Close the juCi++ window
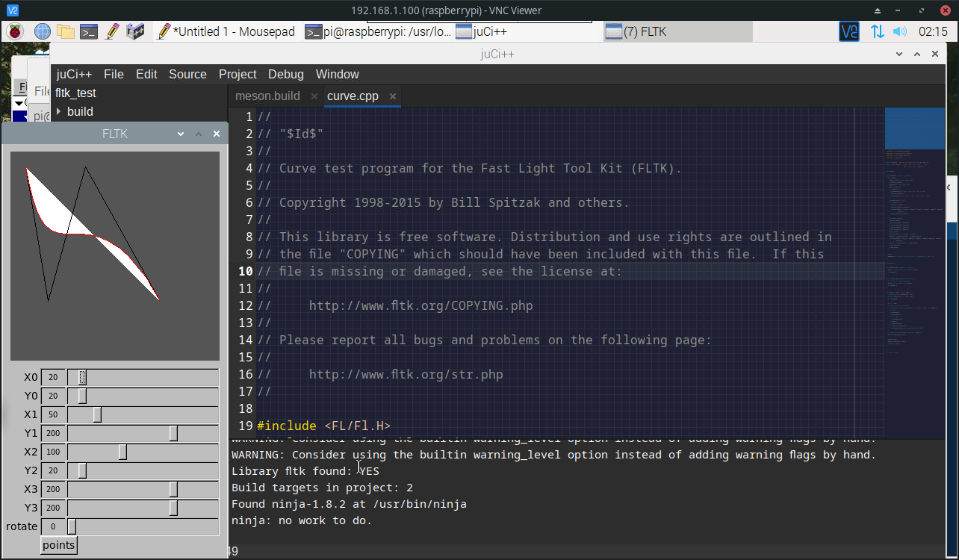The image size is (959, 560). pyautogui.click(x=935, y=54)
